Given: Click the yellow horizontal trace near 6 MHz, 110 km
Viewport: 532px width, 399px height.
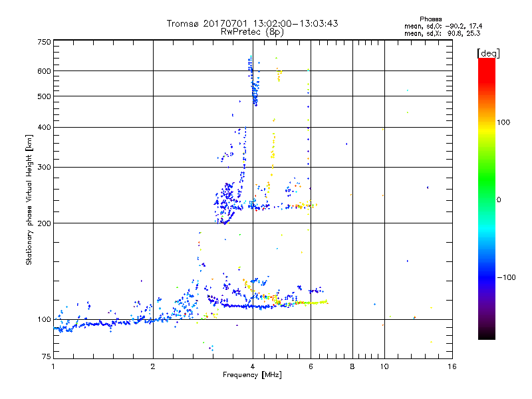Looking at the screenshot, I should tap(311, 303).
